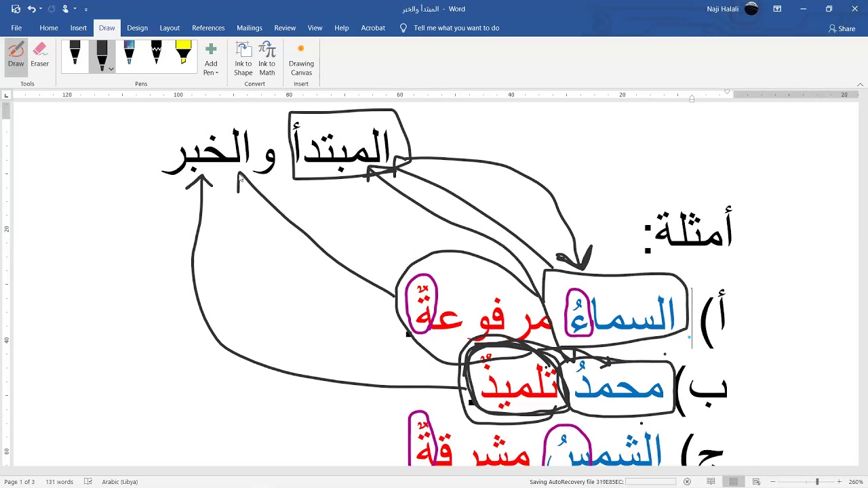This screenshot has width=868, height=488.
Task: Start Ink to Math conversion
Action: coord(267,59)
